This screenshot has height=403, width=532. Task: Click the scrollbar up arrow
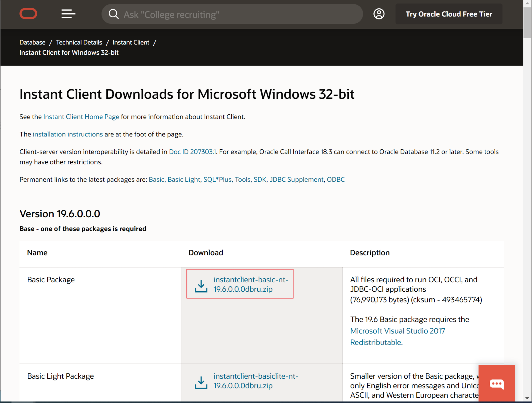[527, 3]
